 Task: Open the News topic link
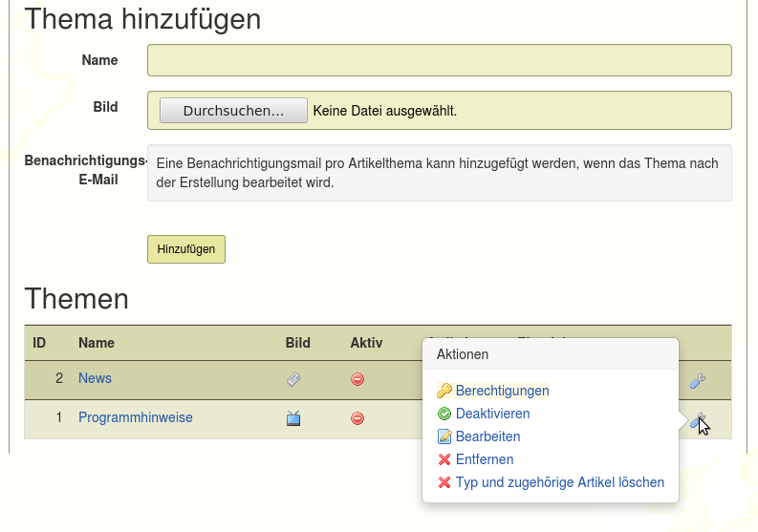pyautogui.click(x=95, y=378)
